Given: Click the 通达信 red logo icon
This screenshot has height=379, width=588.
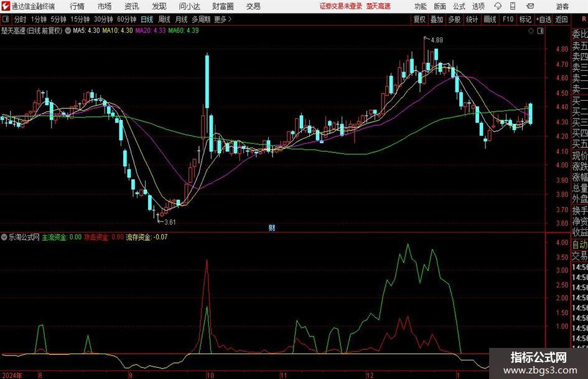Looking at the screenshot, I should pos(6,6).
